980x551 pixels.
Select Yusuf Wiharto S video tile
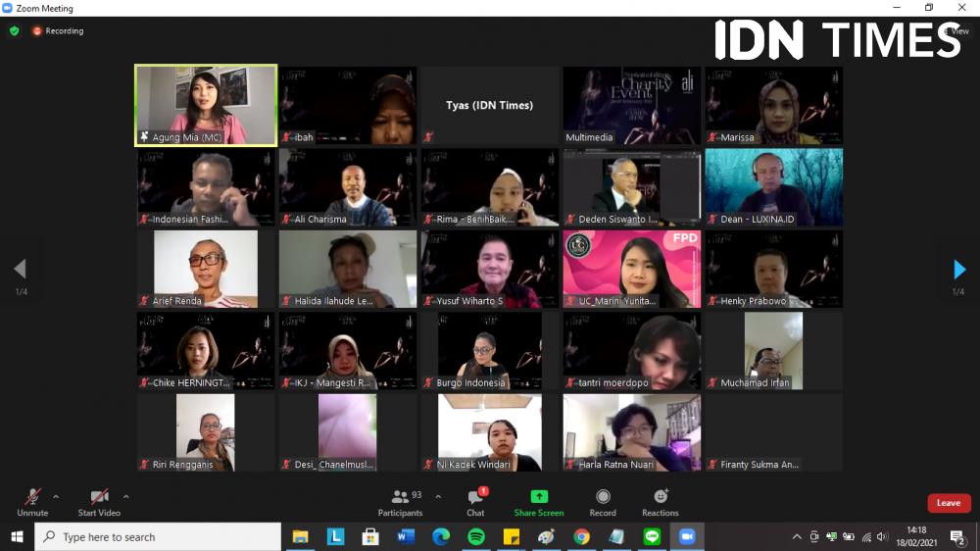pos(489,269)
